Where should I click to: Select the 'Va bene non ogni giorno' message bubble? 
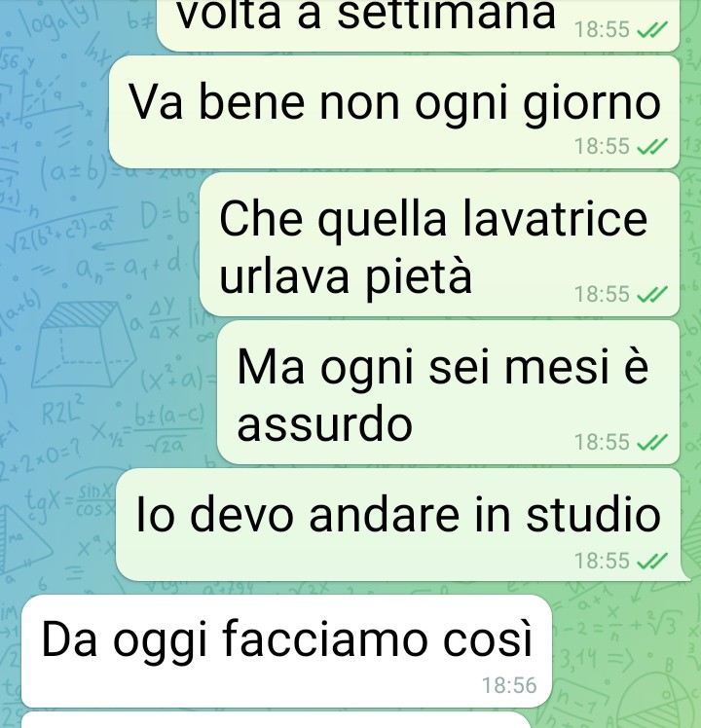[394, 112]
